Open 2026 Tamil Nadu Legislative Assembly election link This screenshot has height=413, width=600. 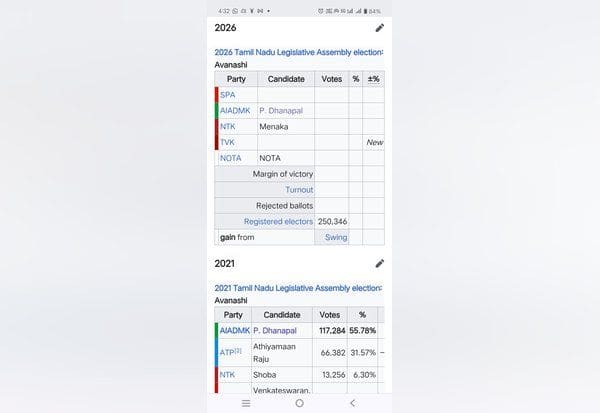[x=298, y=52]
